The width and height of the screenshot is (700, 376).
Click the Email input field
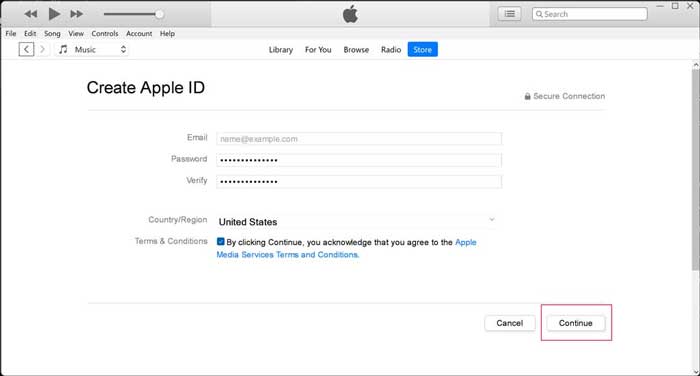click(x=359, y=139)
